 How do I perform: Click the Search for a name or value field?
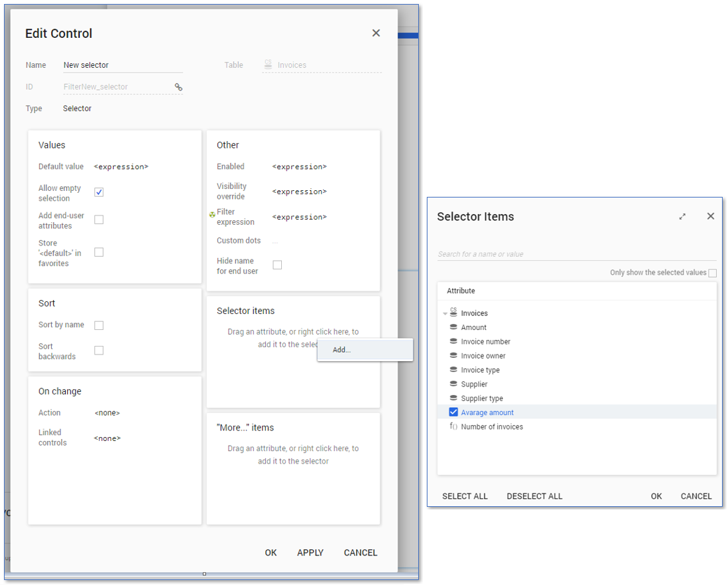[576, 254]
